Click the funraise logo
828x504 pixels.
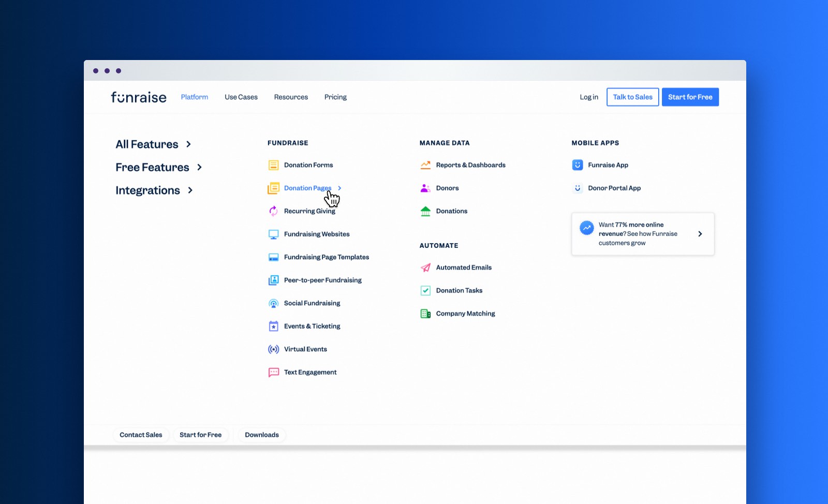click(x=139, y=97)
